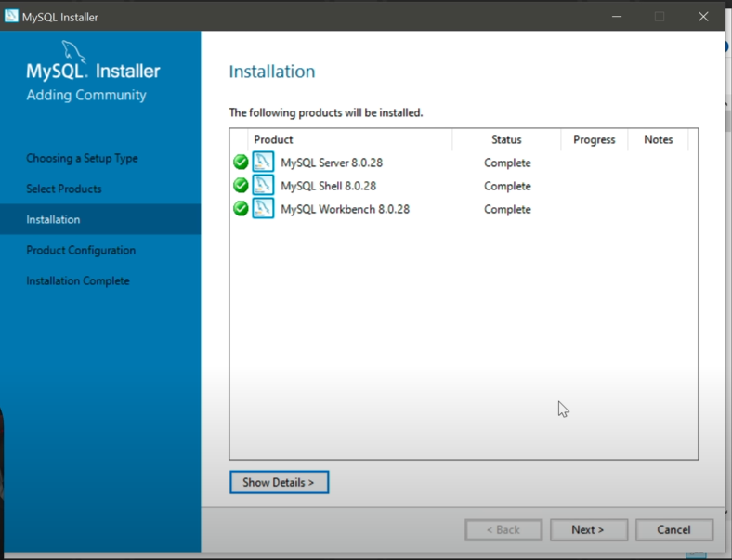Go to the Product Configuration step
Viewport: 732px width, 560px height.
pos(81,250)
